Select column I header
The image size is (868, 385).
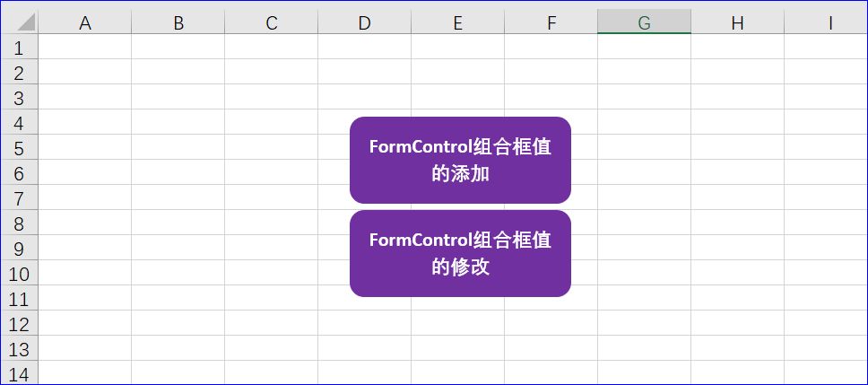(830, 23)
